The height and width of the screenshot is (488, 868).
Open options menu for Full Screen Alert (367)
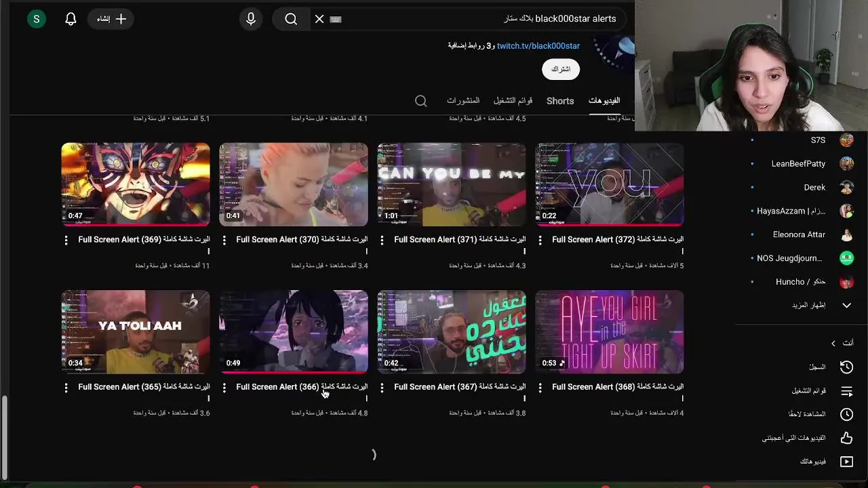click(x=382, y=388)
